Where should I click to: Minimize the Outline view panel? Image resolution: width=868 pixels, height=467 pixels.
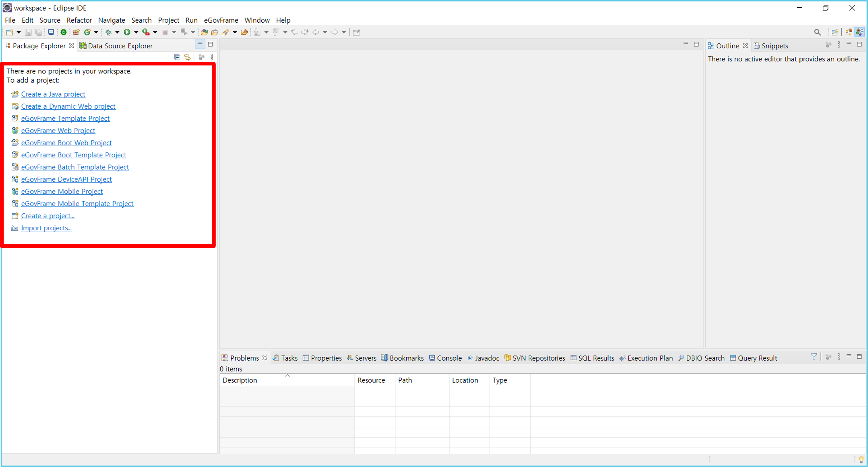tap(849, 44)
